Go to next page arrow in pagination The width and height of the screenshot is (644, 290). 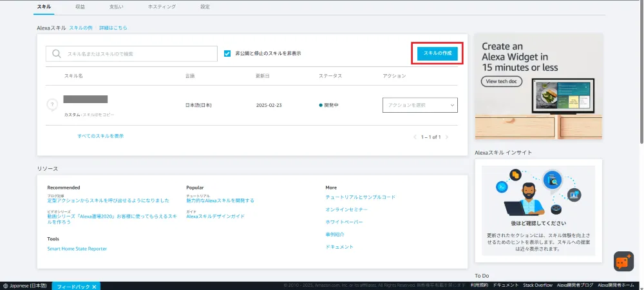coord(447,137)
